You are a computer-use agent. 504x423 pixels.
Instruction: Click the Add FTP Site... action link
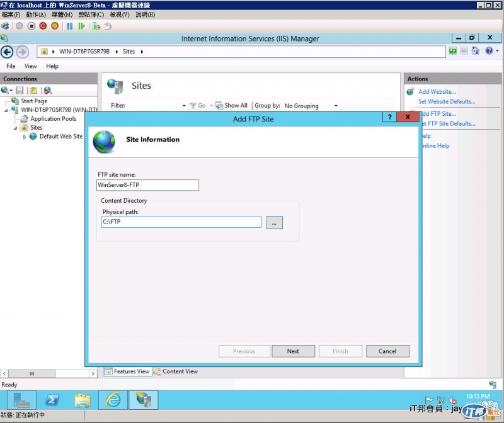tap(438, 114)
